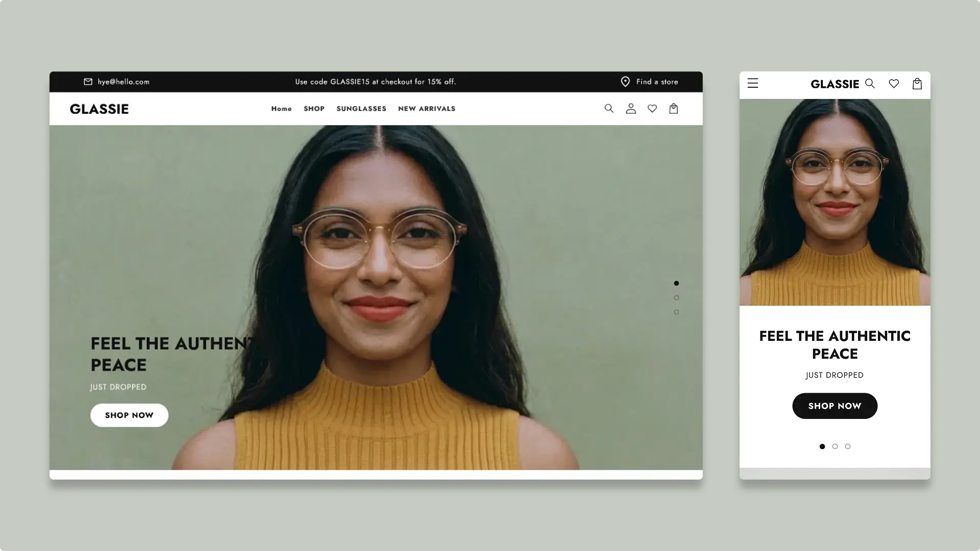Open the SHOP menu item
This screenshot has width=980, height=551.
click(x=314, y=109)
